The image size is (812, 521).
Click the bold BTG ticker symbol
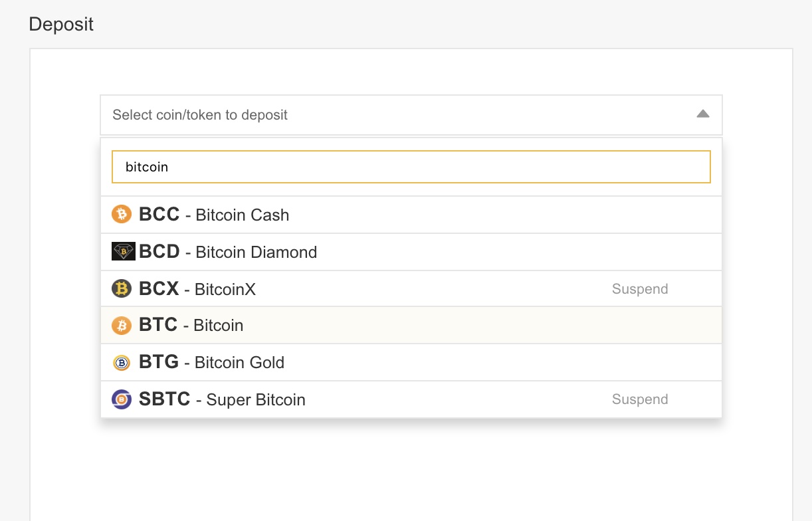coord(159,362)
